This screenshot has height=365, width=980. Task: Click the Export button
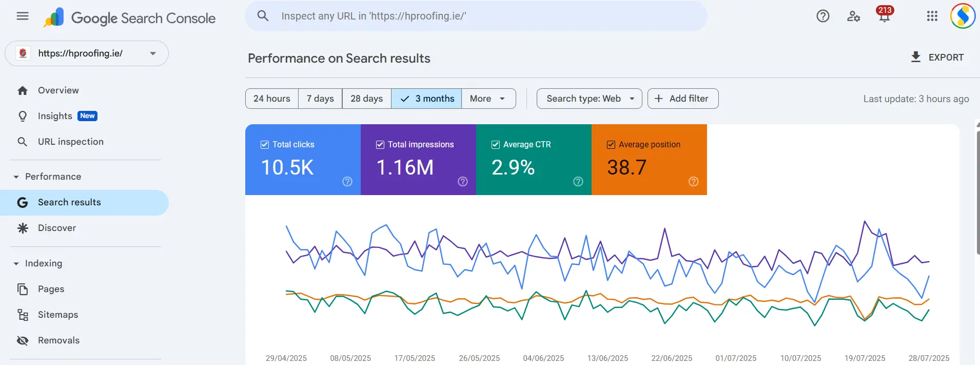tap(937, 57)
